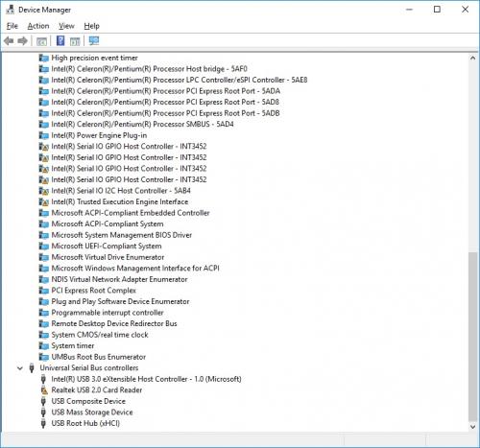Click USB icon of USB Mass Storage Device
Screen dimensions: 480x448
pyautogui.click(x=43, y=413)
